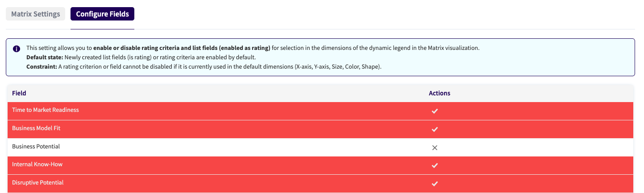The image size is (644, 193).
Task: Enable Business Potential via X icon
Action: pyautogui.click(x=435, y=148)
